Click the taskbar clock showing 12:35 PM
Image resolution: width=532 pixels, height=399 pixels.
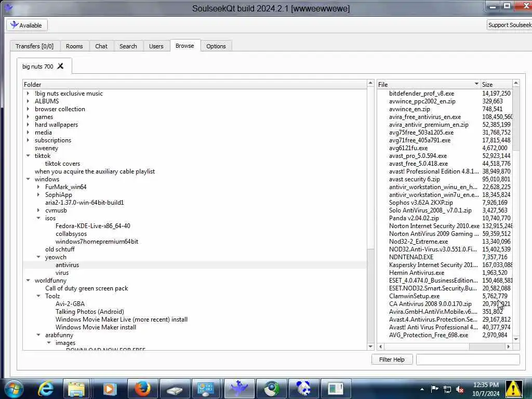point(486,389)
